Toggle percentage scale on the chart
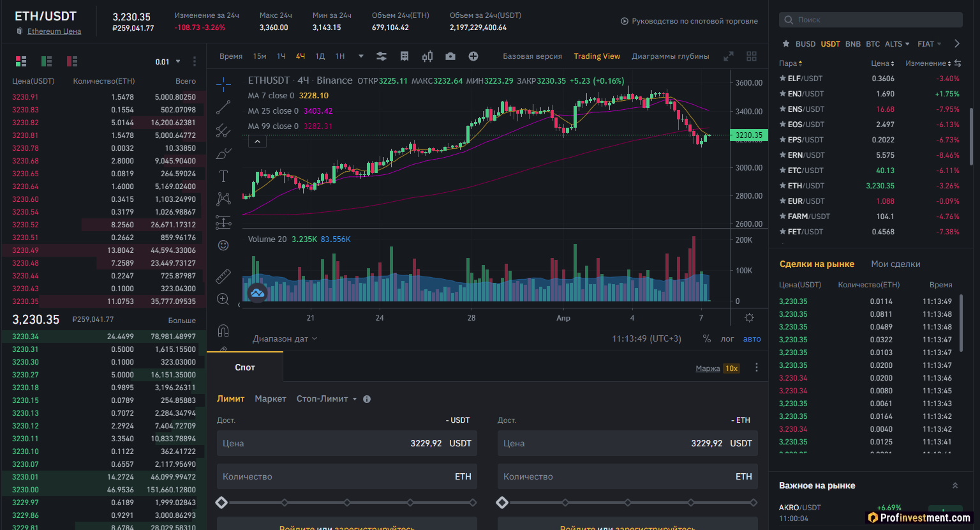 707,339
